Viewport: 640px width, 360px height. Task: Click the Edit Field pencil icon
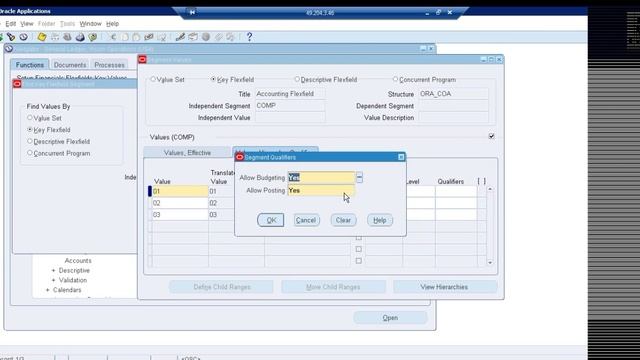[x=180, y=37]
